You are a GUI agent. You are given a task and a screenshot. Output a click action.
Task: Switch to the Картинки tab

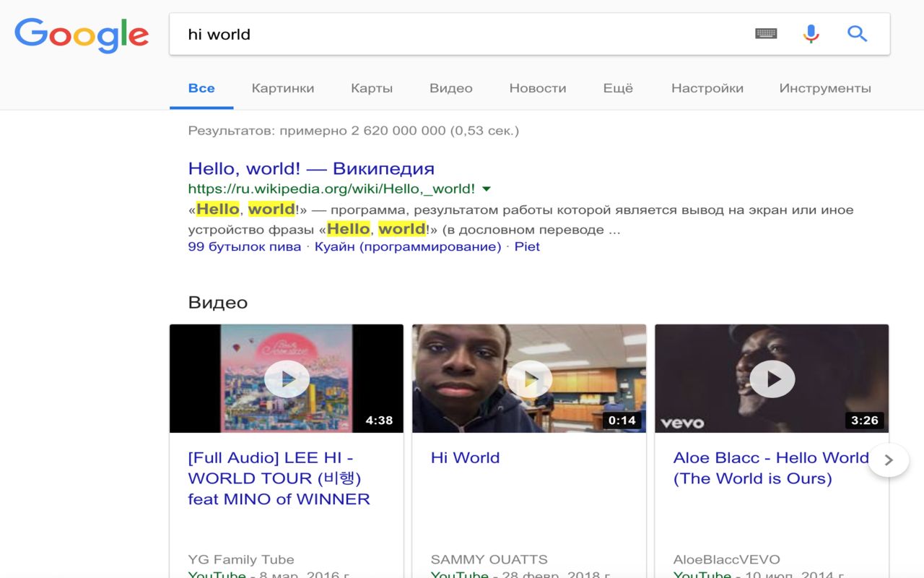[283, 88]
